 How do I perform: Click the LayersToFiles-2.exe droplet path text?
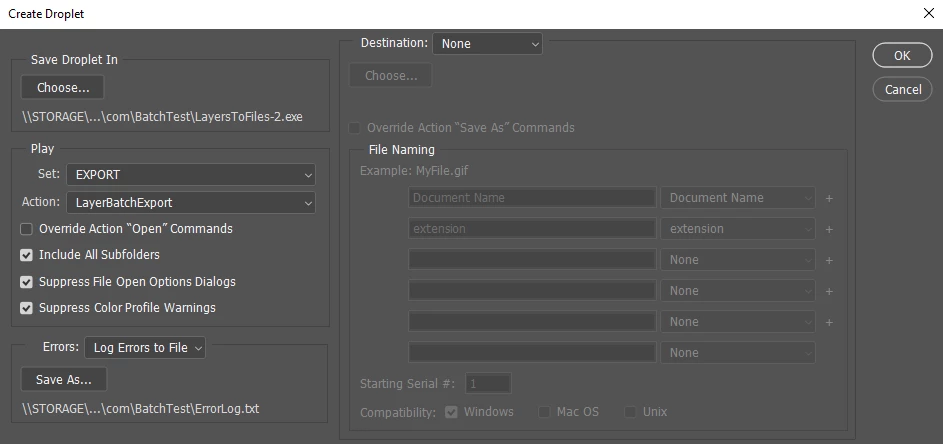(x=162, y=117)
